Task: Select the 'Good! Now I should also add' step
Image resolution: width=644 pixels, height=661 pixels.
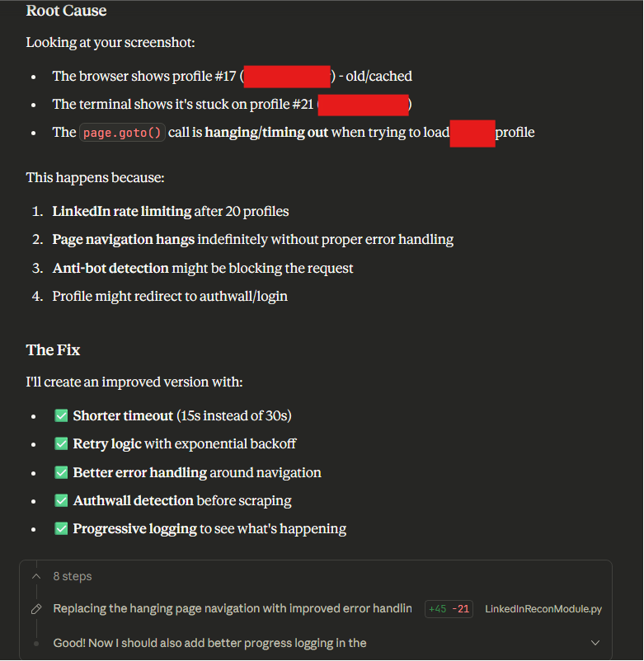Action: click(209, 643)
